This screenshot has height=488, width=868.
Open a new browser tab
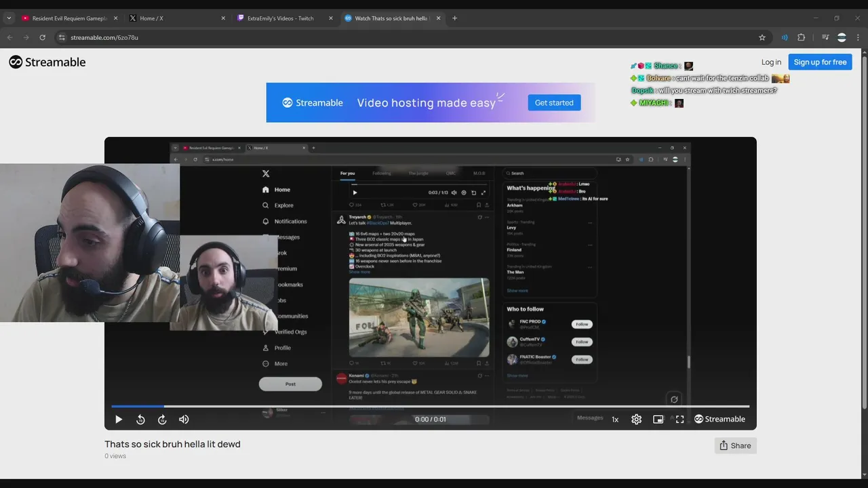tap(454, 18)
